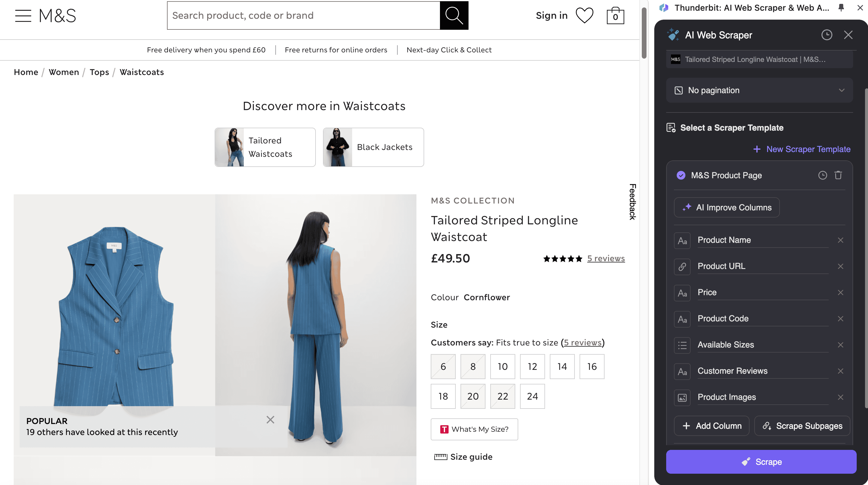Open the shopping bag icon
Viewport: 868px width, 485px height.
(615, 15)
